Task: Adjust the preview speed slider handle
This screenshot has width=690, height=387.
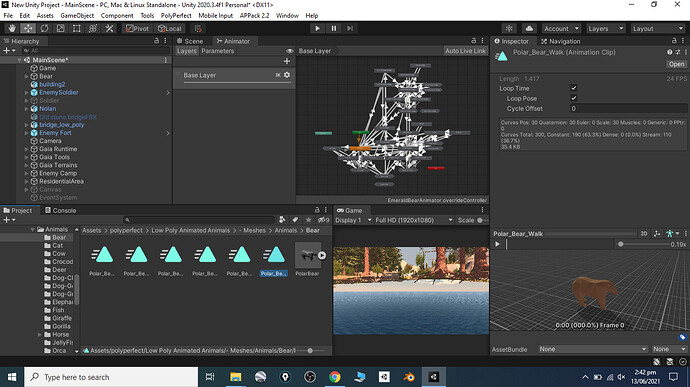Action: [620, 244]
